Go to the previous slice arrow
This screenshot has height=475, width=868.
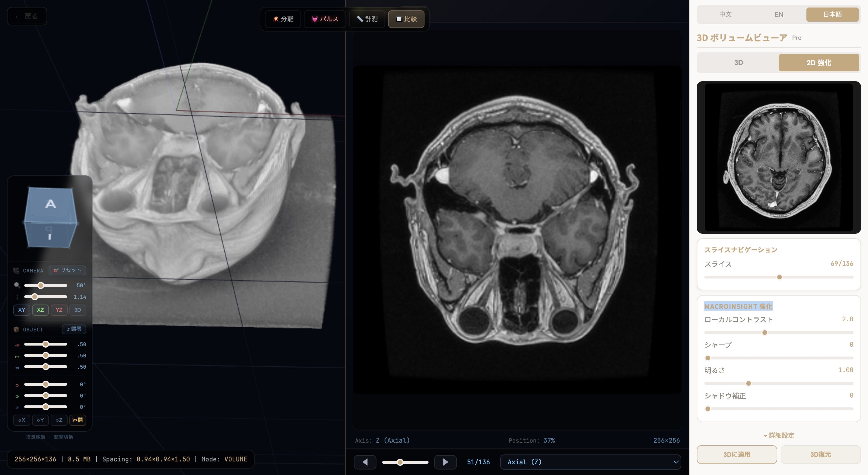(x=365, y=462)
